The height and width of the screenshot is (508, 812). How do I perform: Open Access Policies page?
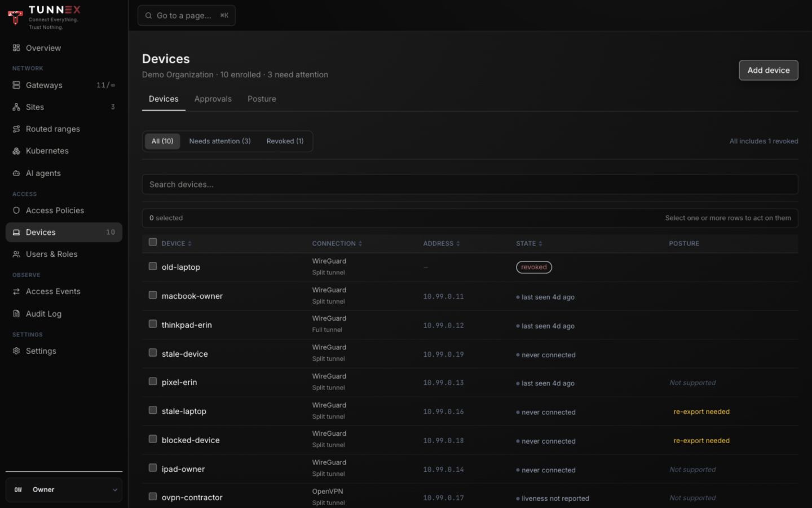pos(64,210)
